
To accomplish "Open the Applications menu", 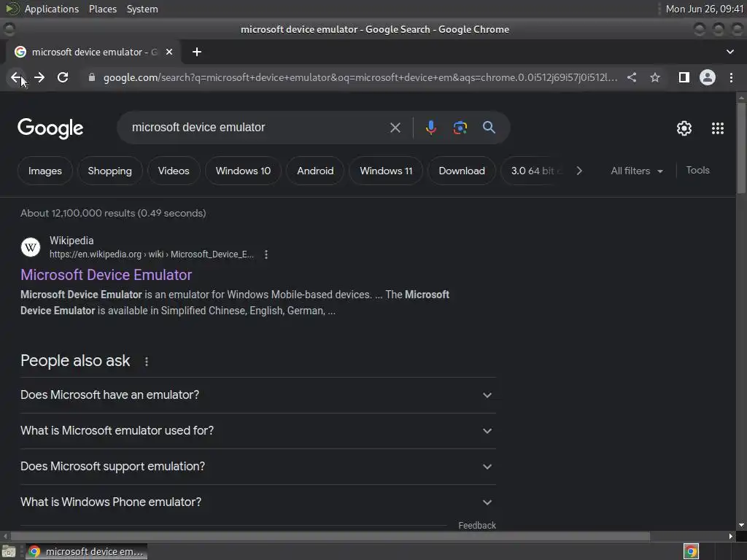I will click(x=52, y=9).
